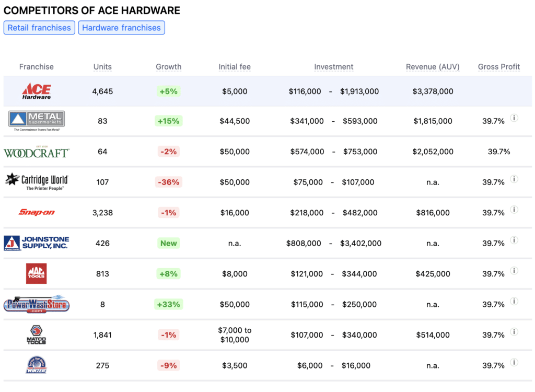Click info icon in Snap-on row
This screenshot has width=535, height=392.
pos(514,209)
